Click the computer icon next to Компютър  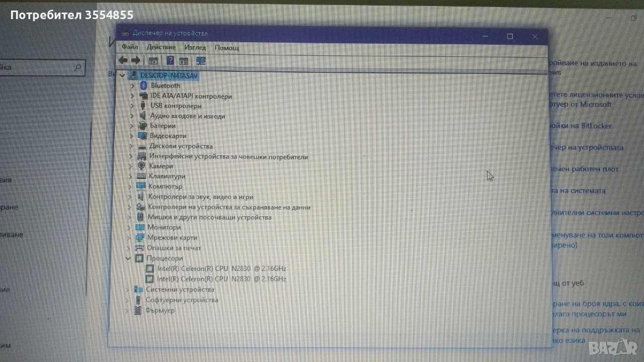click(141, 187)
